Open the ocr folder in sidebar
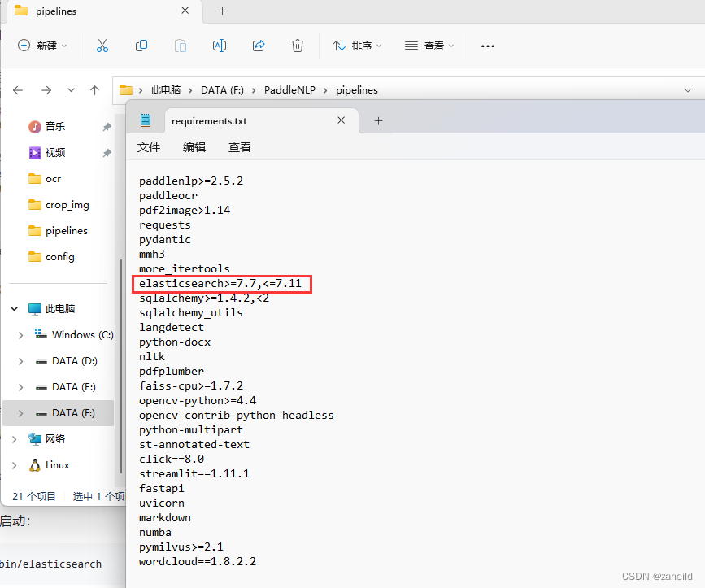The image size is (705, 588). point(53,179)
